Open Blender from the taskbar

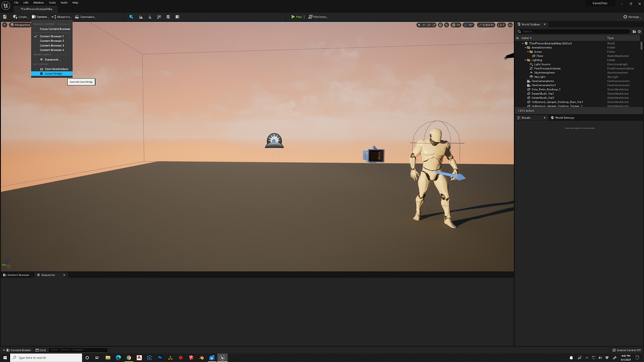(x=201, y=357)
